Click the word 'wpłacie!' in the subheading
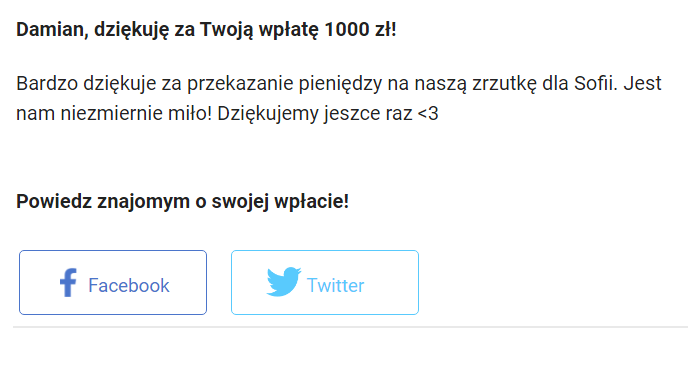The width and height of the screenshot is (692, 389). coord(312,202)
